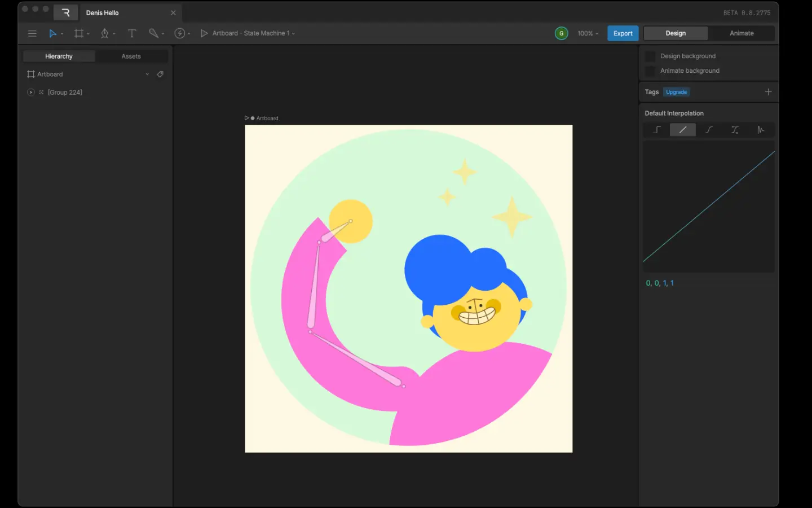Select the Denis Hello file tab

click(103, 12)
